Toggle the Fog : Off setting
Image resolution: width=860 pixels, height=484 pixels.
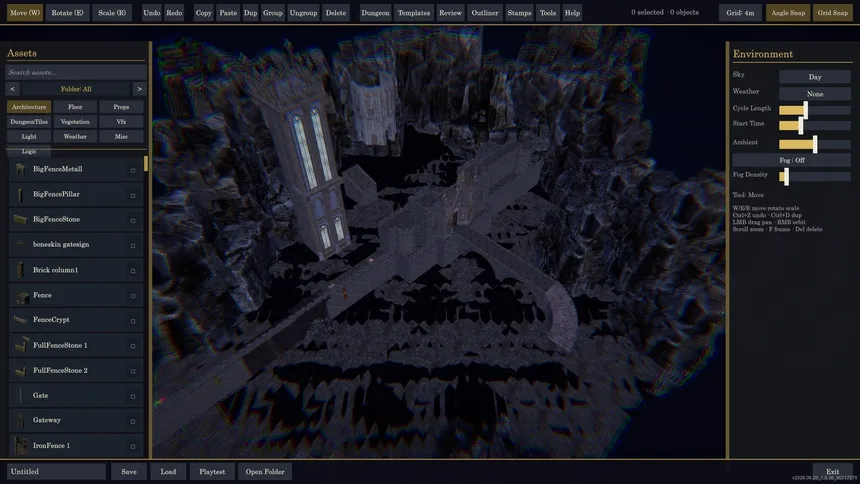point(791,160)
